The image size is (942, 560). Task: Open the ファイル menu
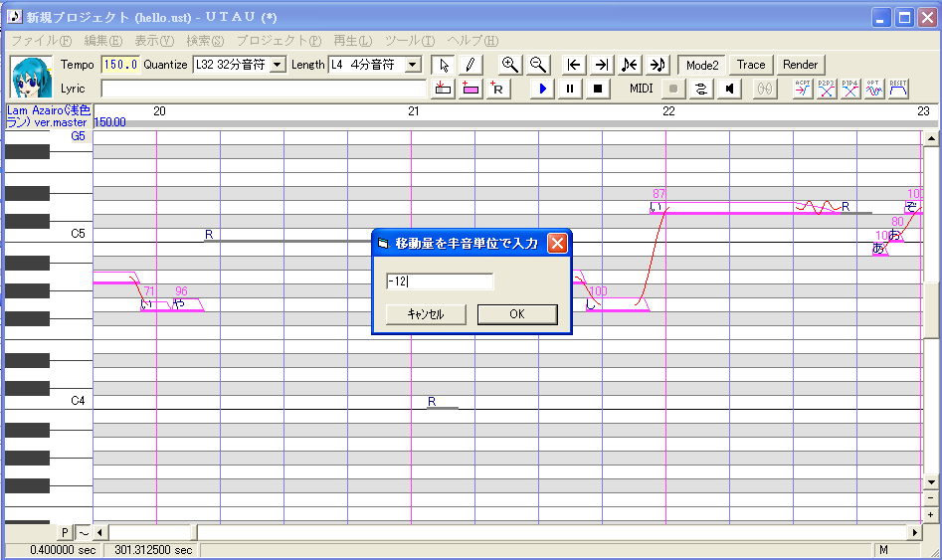pos(42,40)
